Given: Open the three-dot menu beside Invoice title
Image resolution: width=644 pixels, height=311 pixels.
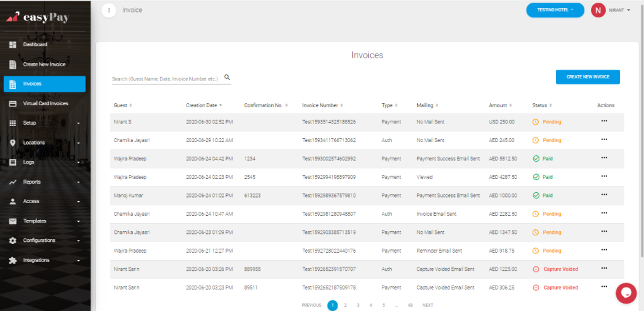Looking at the screenshot, I should point(109,10).
